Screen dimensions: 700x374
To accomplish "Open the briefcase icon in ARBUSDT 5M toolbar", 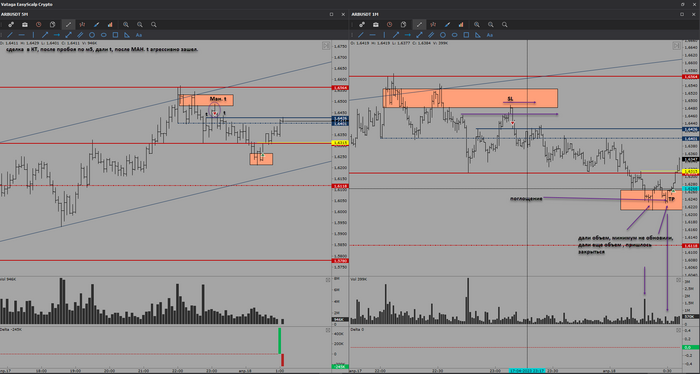I will tap(25, 25).
